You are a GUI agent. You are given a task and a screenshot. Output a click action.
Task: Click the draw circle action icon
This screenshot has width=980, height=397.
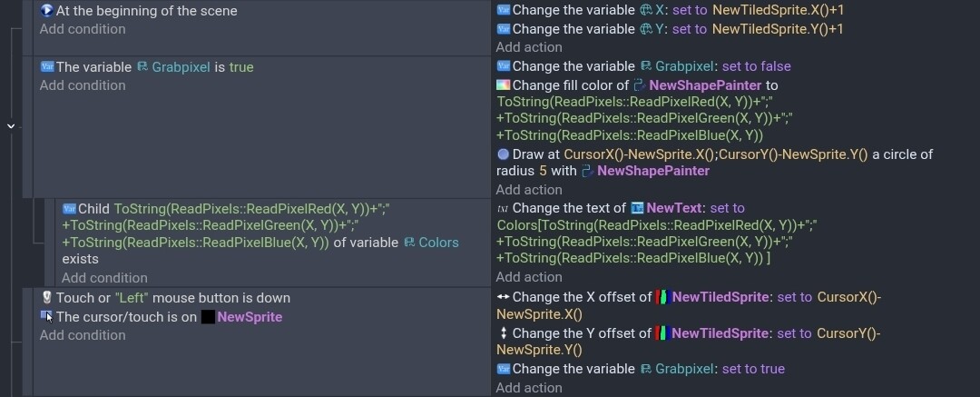503,154
